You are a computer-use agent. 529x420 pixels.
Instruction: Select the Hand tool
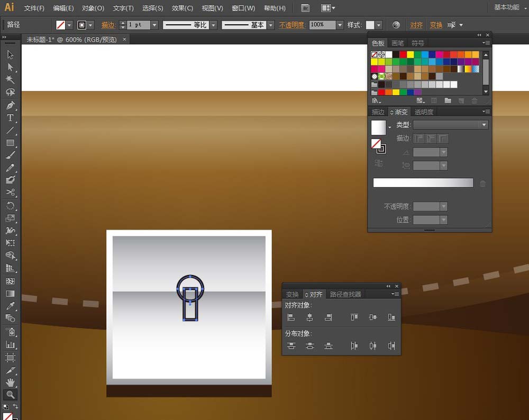tap(10, 382)
